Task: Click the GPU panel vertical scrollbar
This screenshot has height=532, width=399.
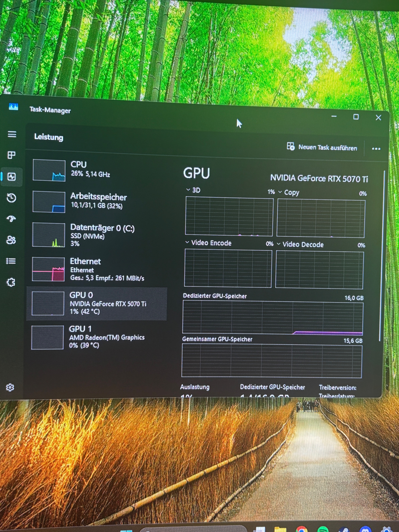Action: 382,255
